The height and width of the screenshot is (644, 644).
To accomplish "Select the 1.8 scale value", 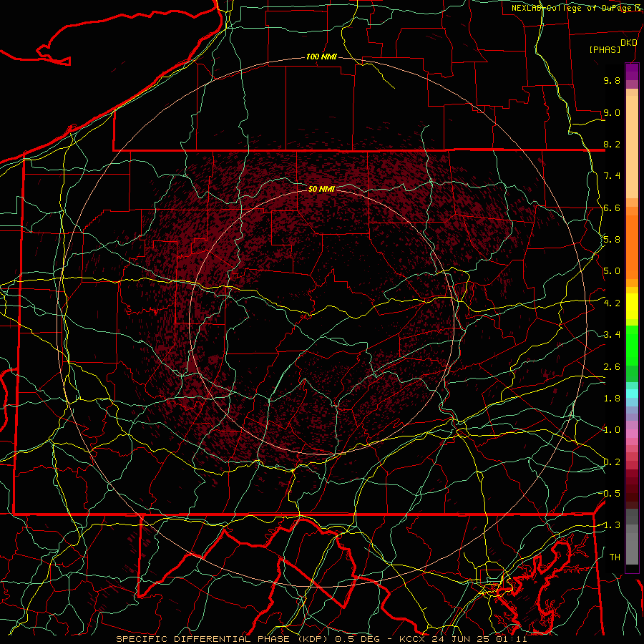I will (612, 399).
